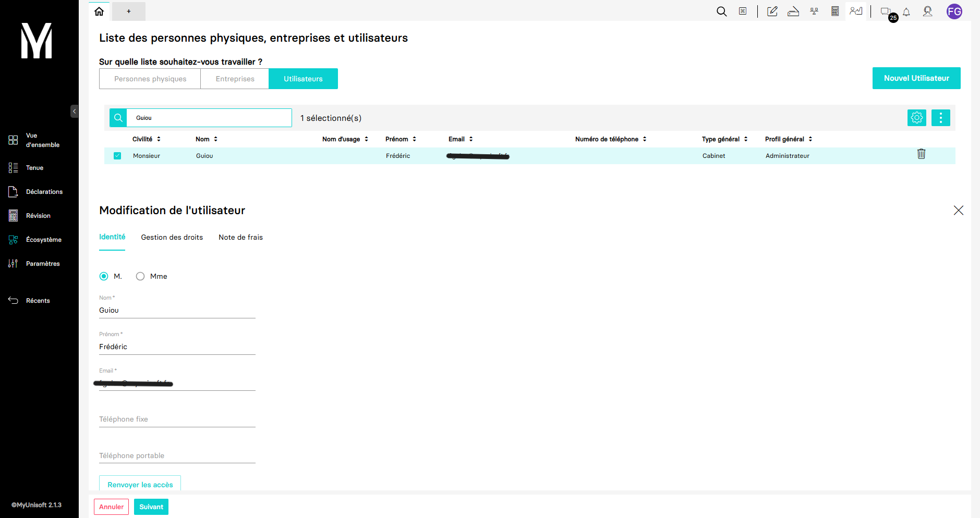Focus the table search field containing Guiou
The width and height of the screenshot is (980, 518).
(209, 118)
